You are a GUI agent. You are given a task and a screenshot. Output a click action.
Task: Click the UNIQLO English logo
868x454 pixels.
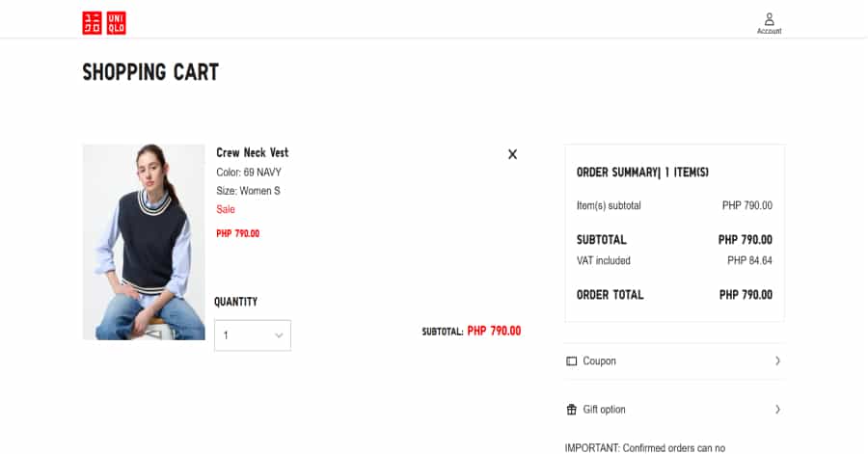click(x=117, y=23)
